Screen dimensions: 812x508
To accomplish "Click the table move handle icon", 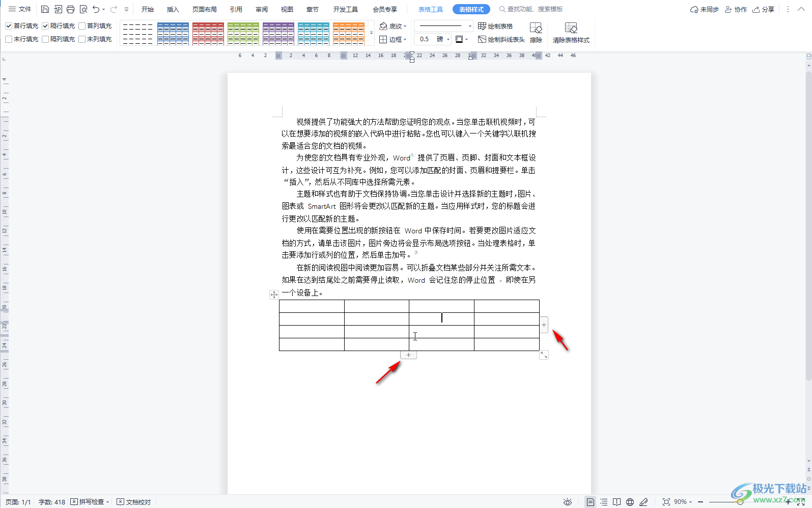I will tap(274, 295).
